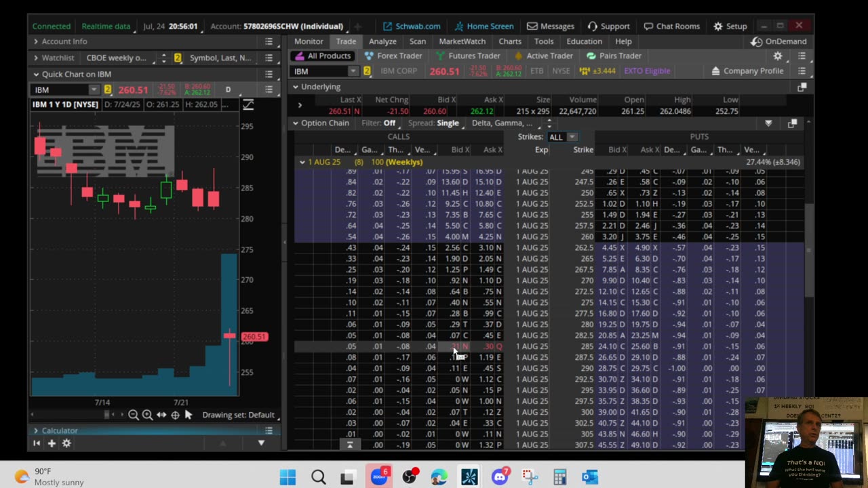The image size is (868, 488).
Task: Open Quick Chart studies/style icon
Action: 248,104
